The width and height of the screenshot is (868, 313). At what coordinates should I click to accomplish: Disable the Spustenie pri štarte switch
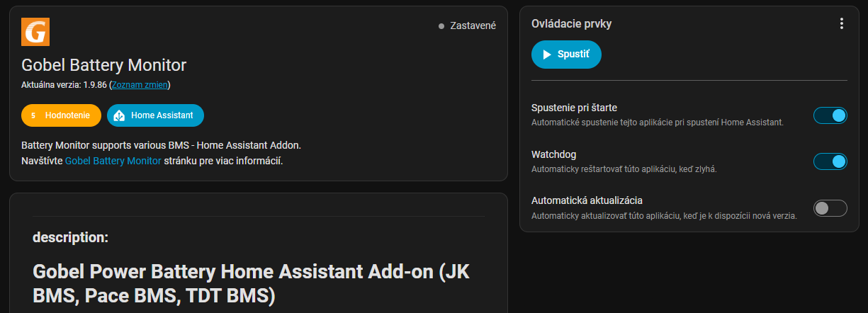[x=830, y=115]
